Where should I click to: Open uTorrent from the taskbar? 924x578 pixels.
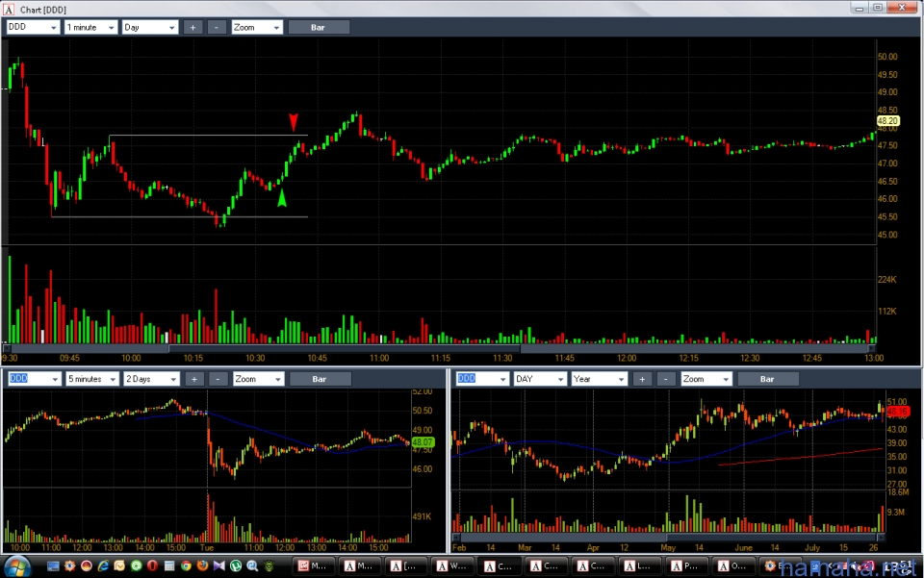tap(236, 566)
